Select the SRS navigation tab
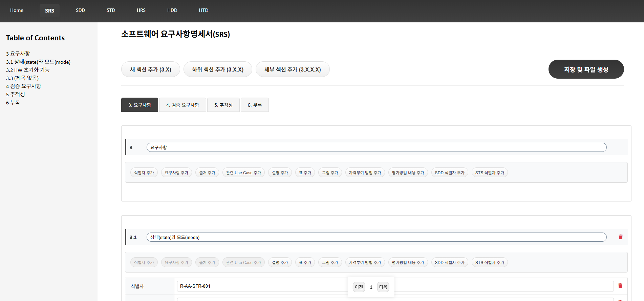 tap(49, 11)
